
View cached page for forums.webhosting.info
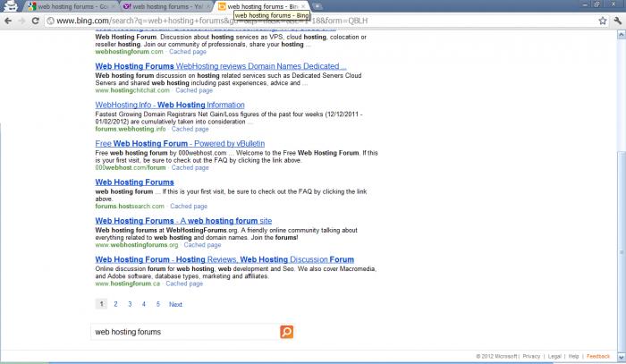pyautogui.click(x=190, y=129)
